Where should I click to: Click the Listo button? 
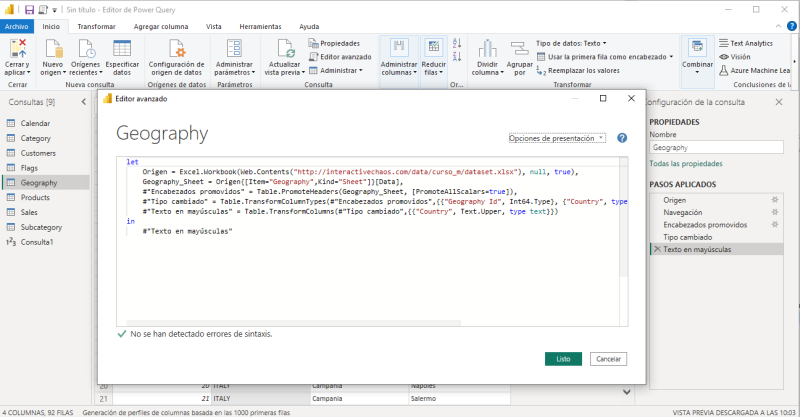point(563,359)
